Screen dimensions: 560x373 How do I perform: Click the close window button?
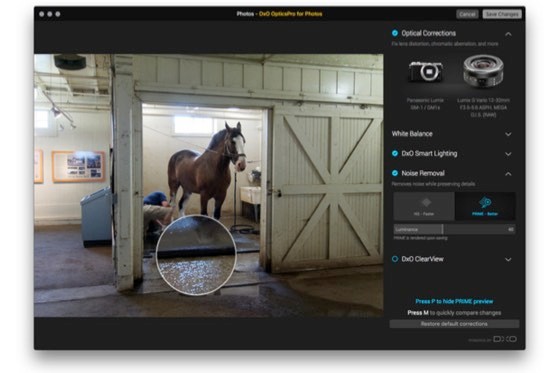tap(42, 14)
